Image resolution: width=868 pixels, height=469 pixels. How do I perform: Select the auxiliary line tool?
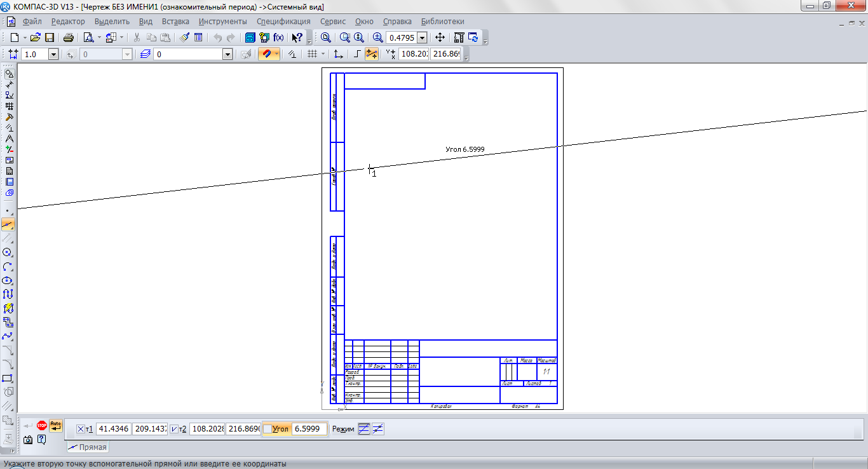pos(8,224)
